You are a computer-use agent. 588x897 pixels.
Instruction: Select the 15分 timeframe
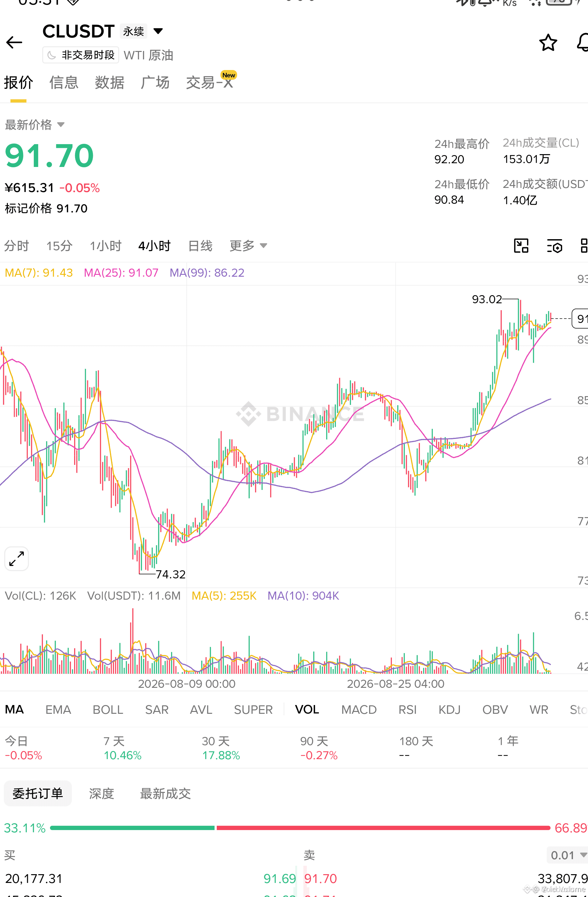click(59, 246)
